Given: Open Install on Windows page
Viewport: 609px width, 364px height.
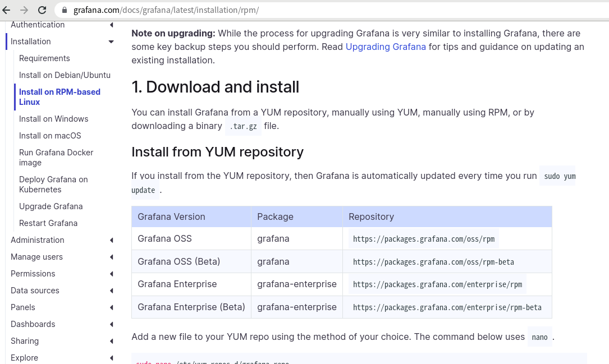Looking at the screenshot, I should click(x=53, y=119).
